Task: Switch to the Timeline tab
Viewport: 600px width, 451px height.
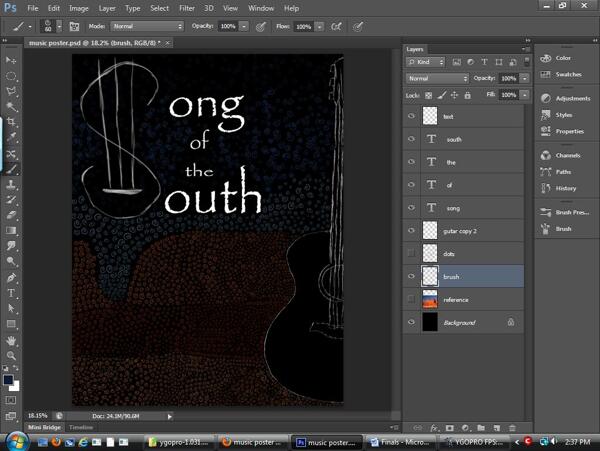Action: tap(81, 427)
